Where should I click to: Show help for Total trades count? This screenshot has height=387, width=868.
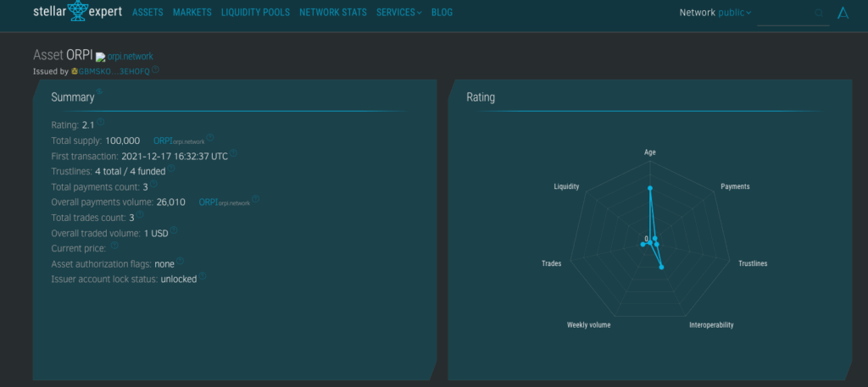pyautogui.click(x=140, y=215)
